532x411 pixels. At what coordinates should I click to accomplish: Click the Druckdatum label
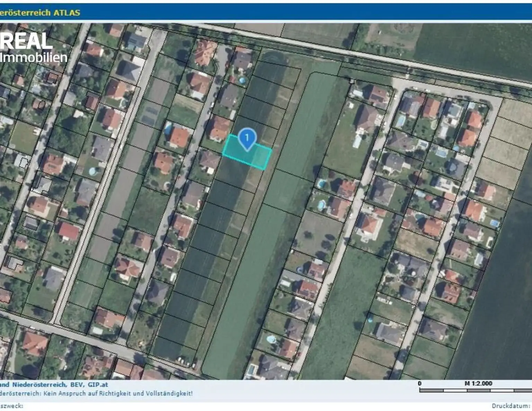(511, 406)
